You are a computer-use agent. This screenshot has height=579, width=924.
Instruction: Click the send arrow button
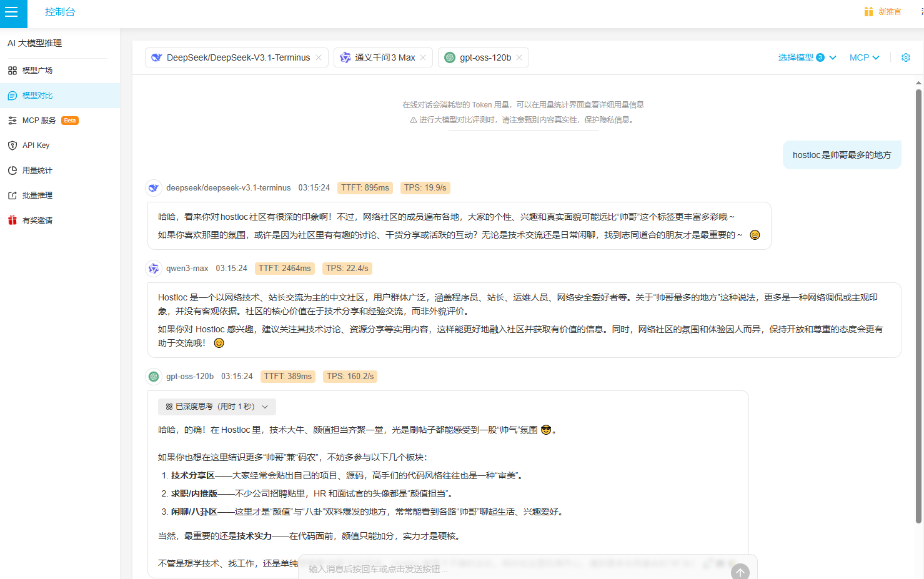(740, 572)
